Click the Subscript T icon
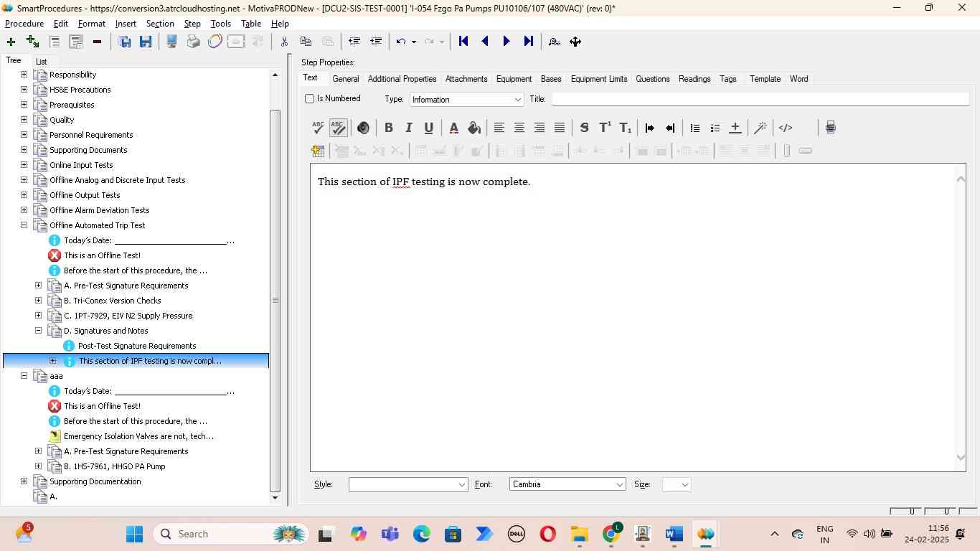 [625, 128]
